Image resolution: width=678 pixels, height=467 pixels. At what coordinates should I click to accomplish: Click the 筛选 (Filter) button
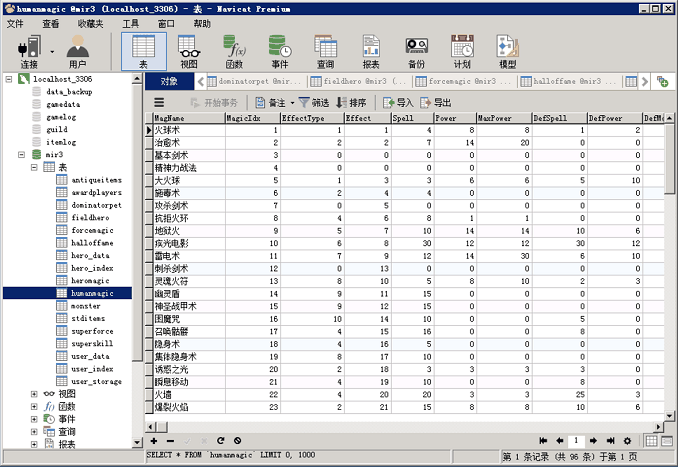(313, 102)
